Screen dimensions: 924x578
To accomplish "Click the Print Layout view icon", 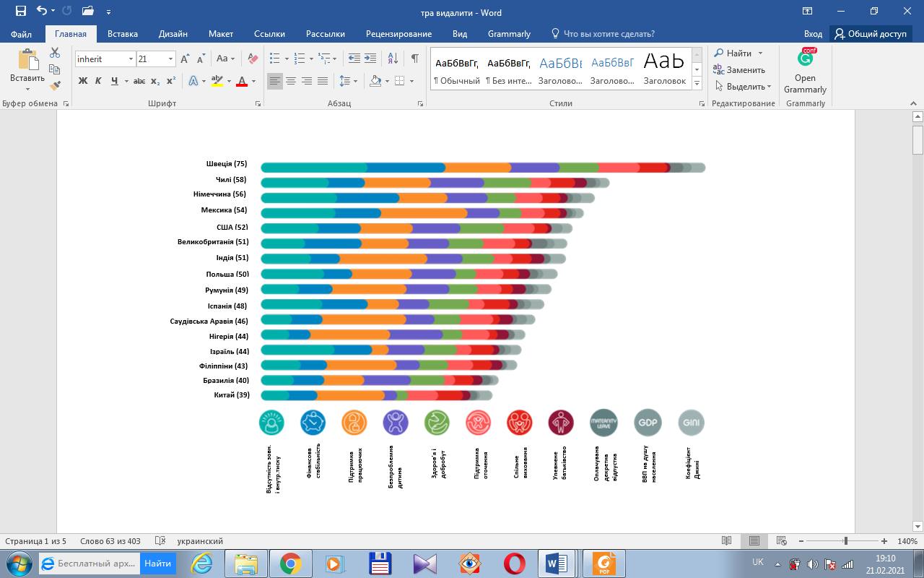I will pyautogui.click(x=754, y=541).
